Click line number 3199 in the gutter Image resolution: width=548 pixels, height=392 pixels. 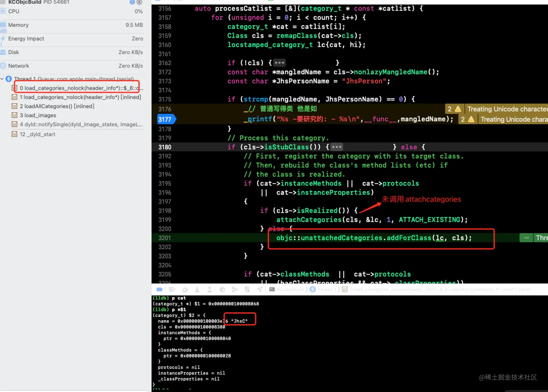pyautogui.click(x=165, y=220)
